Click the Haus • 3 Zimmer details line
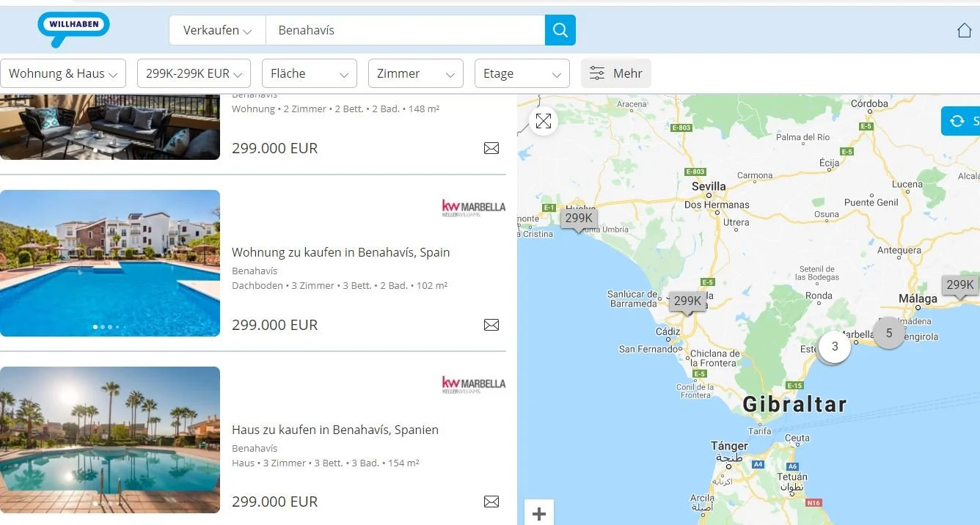980x525 pixels. point(326,463)
